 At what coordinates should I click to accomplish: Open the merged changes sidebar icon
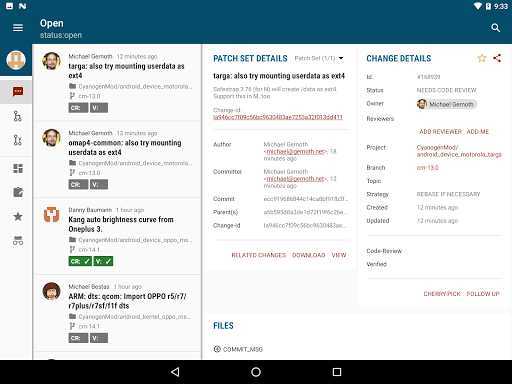(18, 116)
